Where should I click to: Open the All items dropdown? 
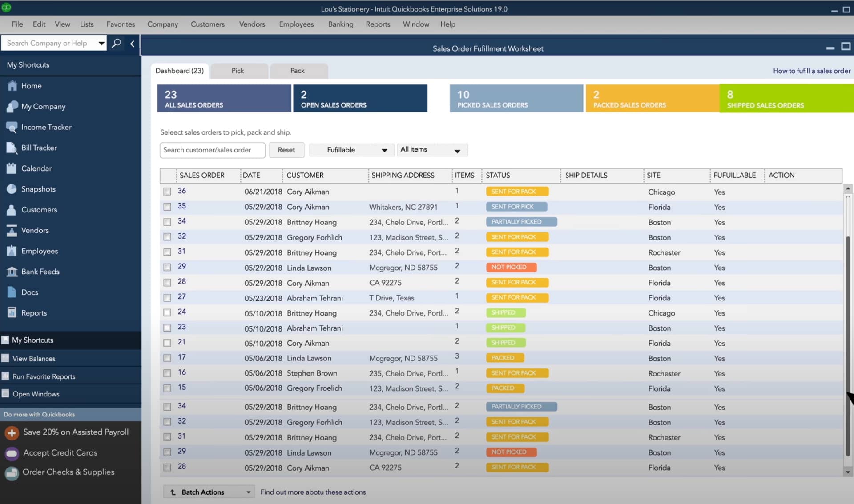click(432, 150)
